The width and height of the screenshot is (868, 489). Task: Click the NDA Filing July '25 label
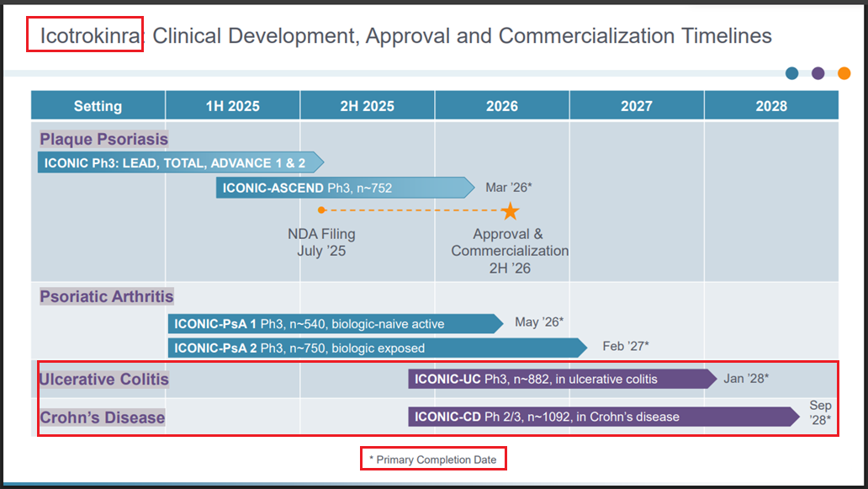coord(321,242)
